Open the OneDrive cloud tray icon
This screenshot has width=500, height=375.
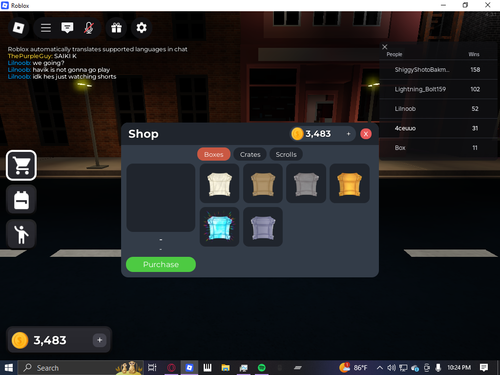[415, 368]
